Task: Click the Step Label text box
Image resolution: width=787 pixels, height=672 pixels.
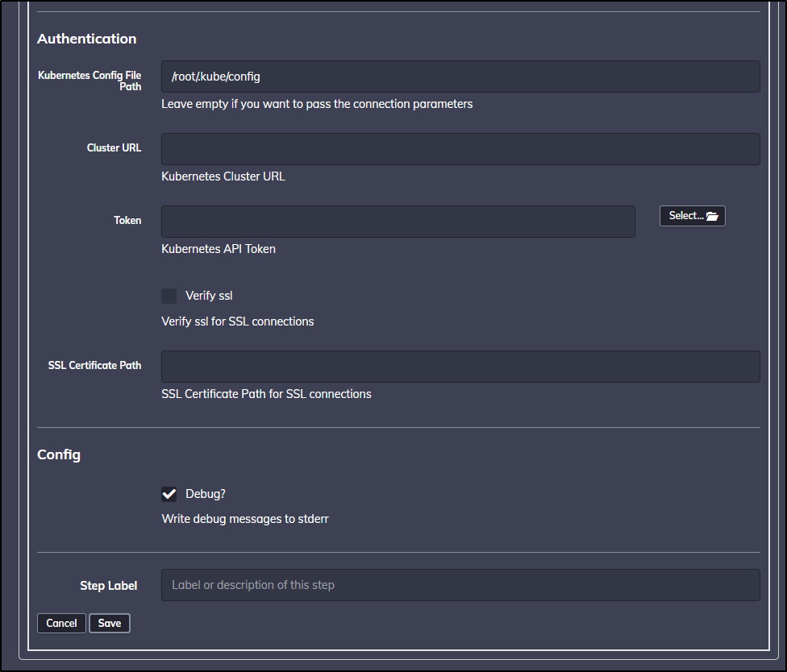Action: [460, 585]
